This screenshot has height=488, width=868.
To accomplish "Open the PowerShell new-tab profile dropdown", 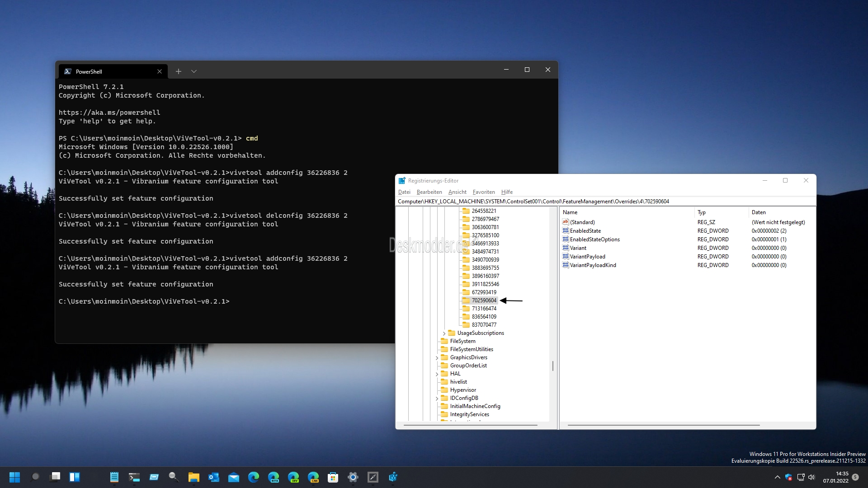I will [194, 71].
